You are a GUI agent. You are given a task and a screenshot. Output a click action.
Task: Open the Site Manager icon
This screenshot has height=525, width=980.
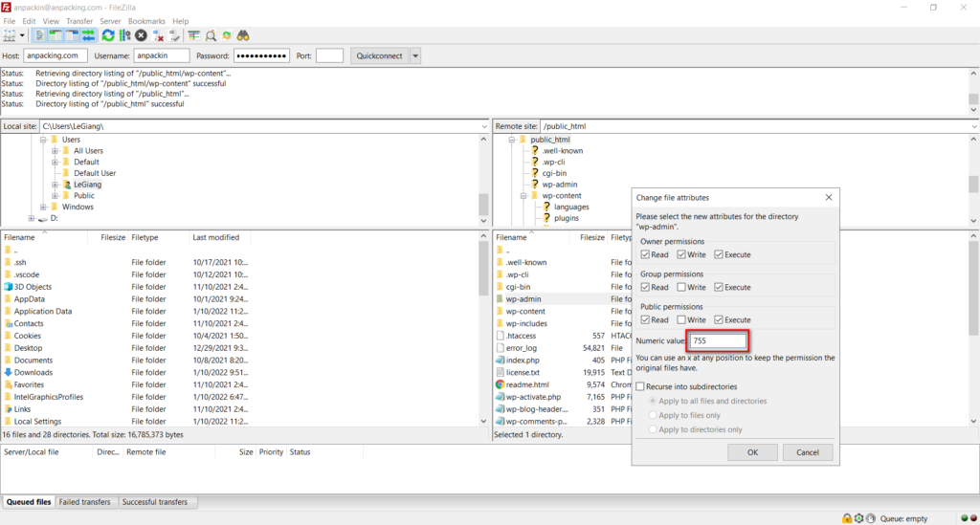click(10, 35)
